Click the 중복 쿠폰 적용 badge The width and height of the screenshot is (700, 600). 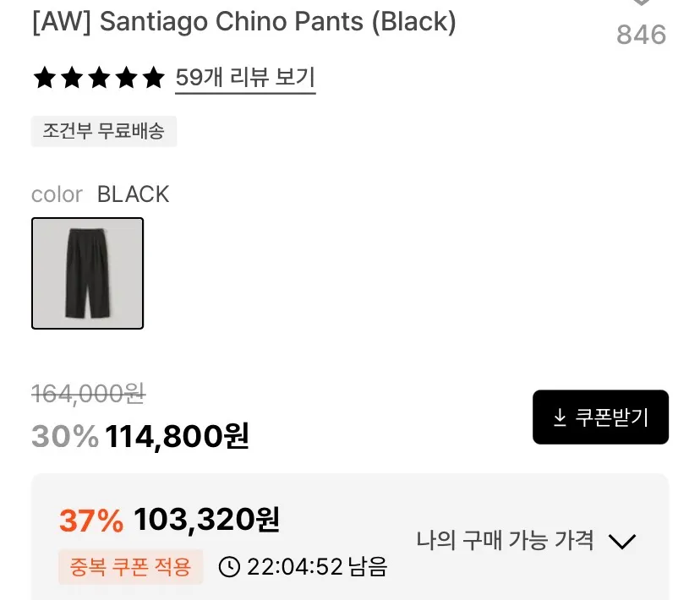point(130,566)
